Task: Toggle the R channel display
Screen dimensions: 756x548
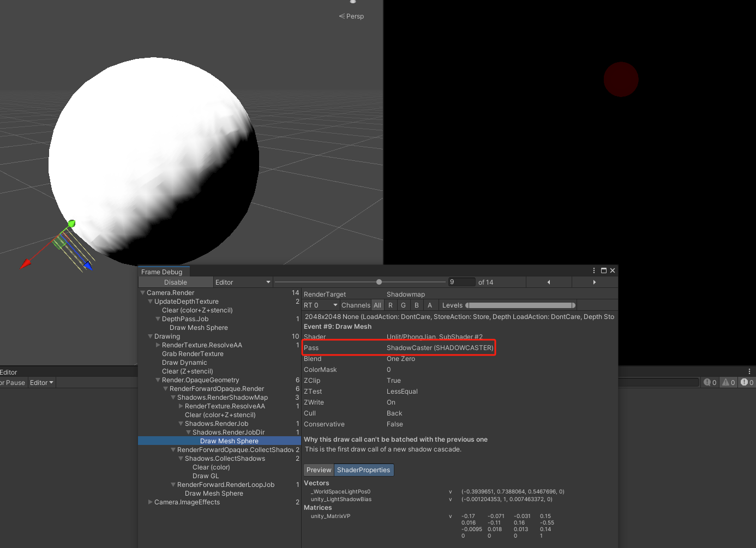Action: [391, 305]
